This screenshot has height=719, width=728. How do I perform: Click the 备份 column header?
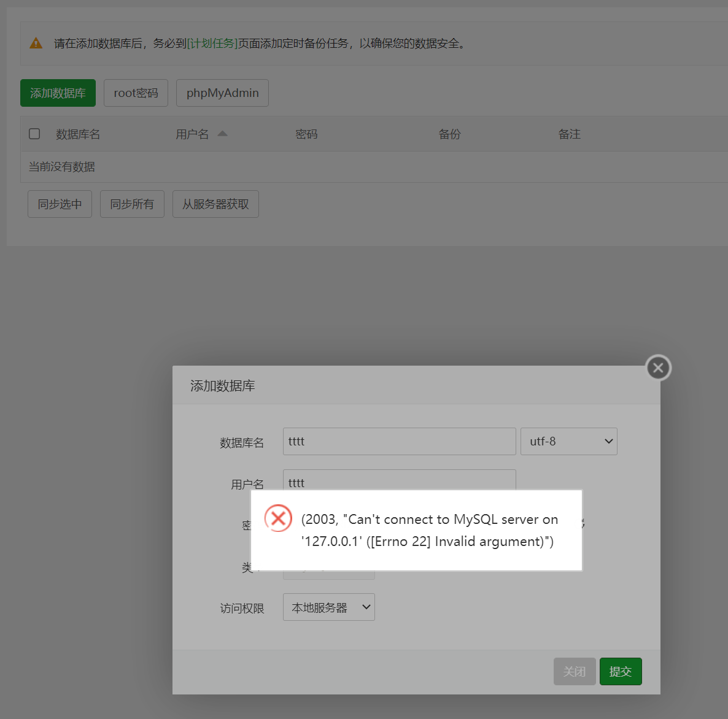pyautogui.click(x=450, y=134)
